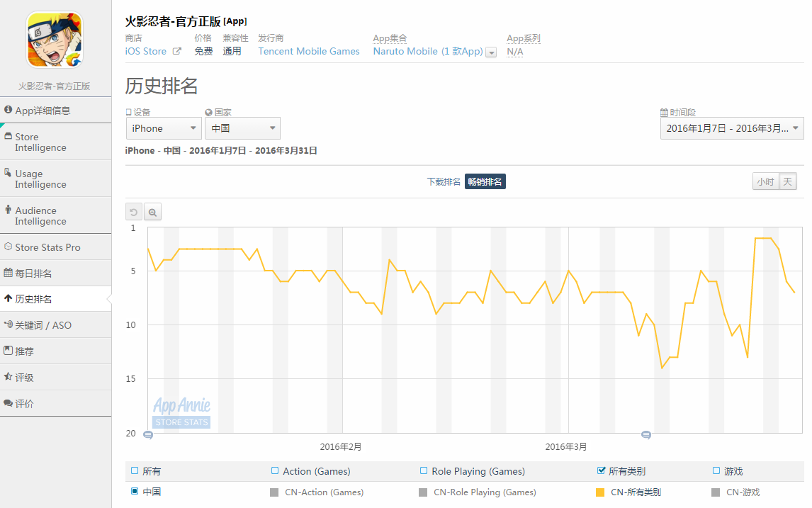Viewport: 812px width, 508px height.
Task: Switch to 下载排名 tab
Action: [x=444, y=182]
